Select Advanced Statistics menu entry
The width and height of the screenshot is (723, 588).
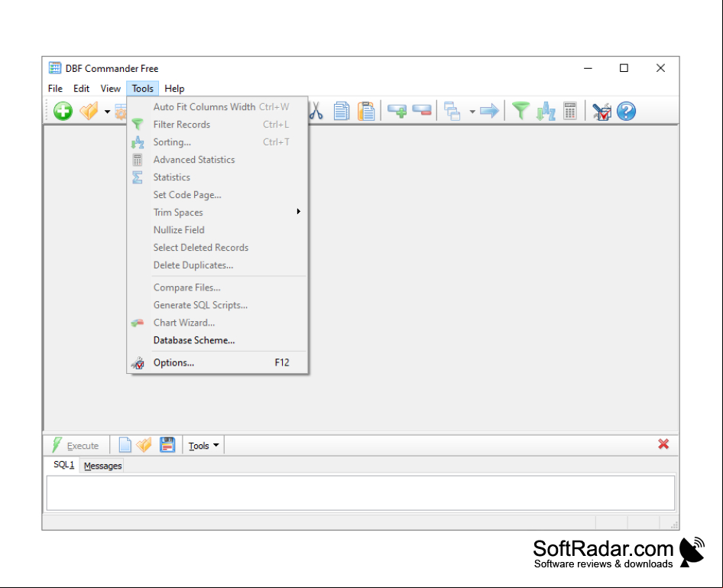(x=217, y=160)
